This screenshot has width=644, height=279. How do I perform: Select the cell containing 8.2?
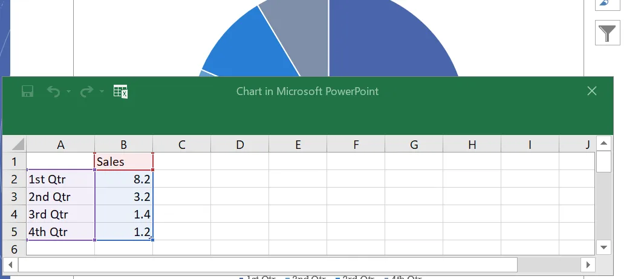pyautogui.click(x=123, y=179)
